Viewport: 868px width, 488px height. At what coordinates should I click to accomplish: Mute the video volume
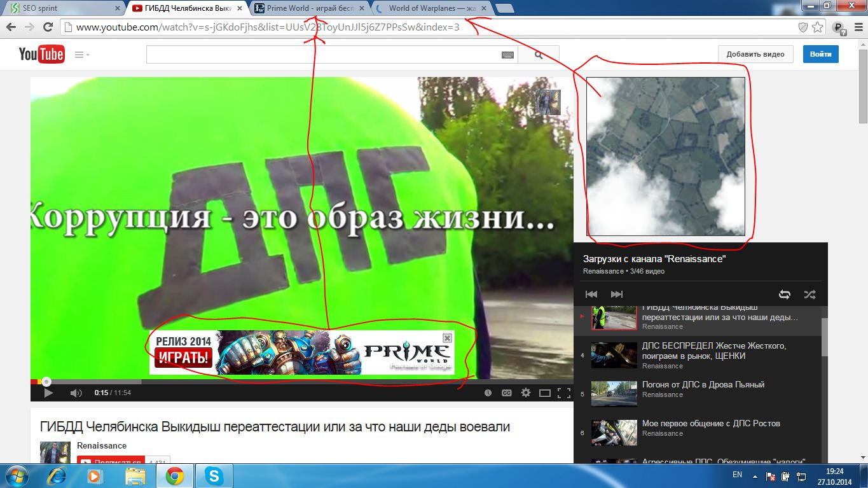(x=76, y=393)
